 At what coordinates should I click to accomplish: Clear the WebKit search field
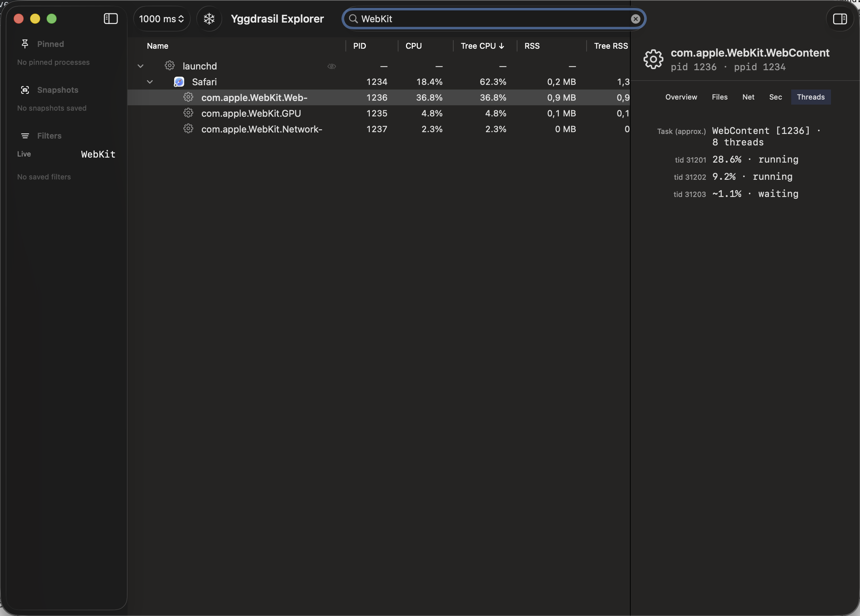pos(636,19)
